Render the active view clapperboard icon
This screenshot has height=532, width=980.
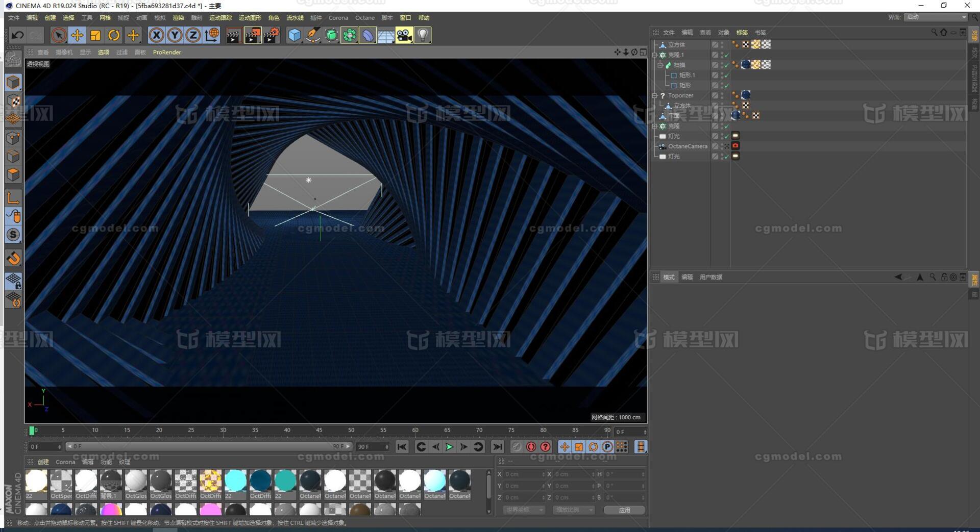point(234,35)
